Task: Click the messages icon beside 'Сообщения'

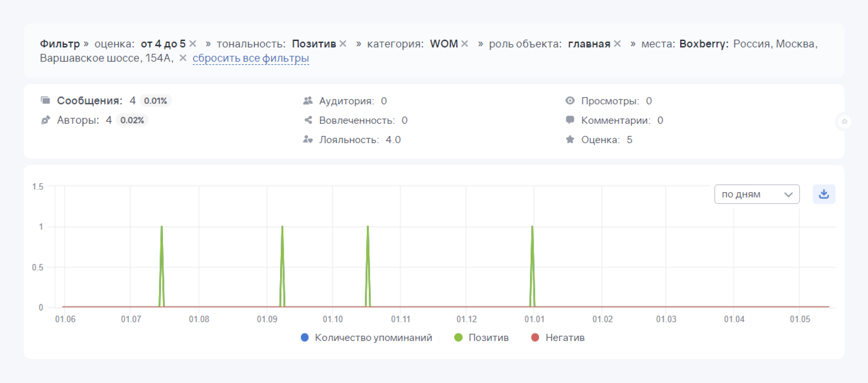Action: [x=45, y=100]
